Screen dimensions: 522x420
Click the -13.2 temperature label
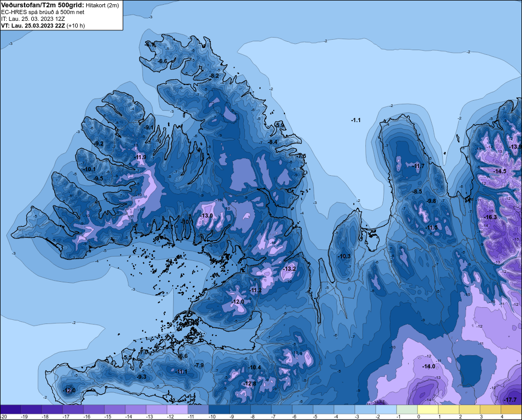tap(289, 269)
